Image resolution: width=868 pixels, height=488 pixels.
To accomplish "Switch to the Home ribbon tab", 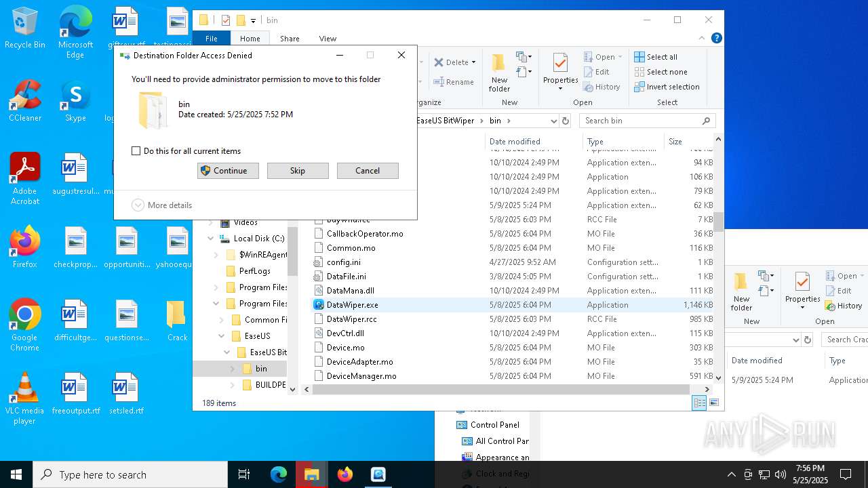I will click(x=250, y=39).
